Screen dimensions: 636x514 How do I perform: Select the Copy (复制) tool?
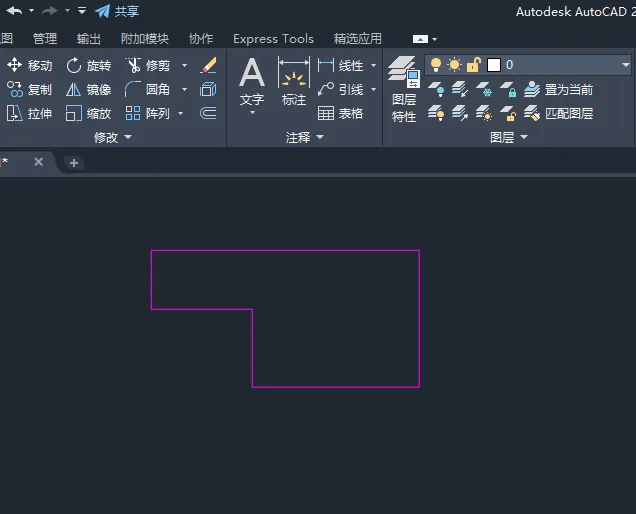pos(30,89)
